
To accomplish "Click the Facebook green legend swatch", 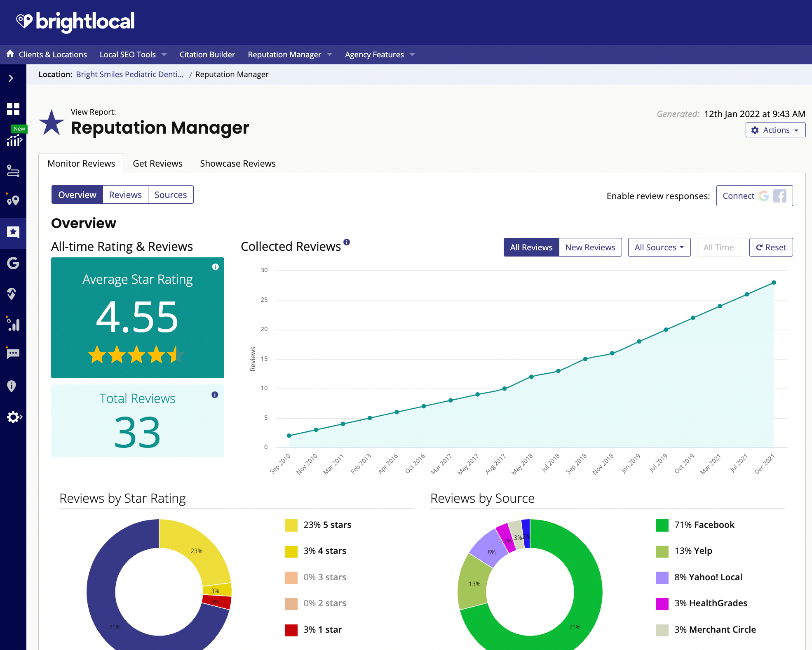I will (662, 525).
